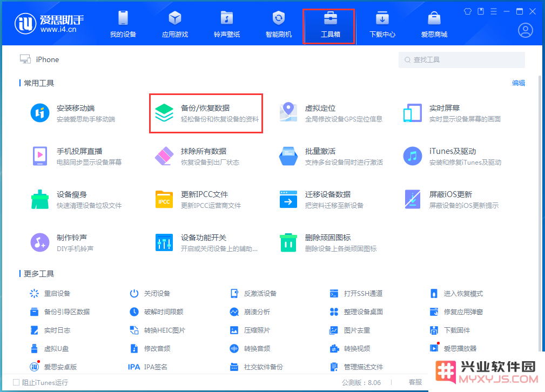Image resolution: width=545 pixels, height=392 pixels.
Task: Open 备份/恢复数据 tool
Action: pyautogui.click(x=206, y=113)
